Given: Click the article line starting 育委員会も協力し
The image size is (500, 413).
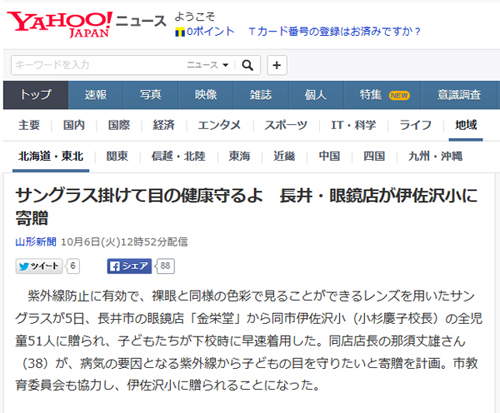Looking at the screenshot, I should pyautogui.click(x=168, y=386).
